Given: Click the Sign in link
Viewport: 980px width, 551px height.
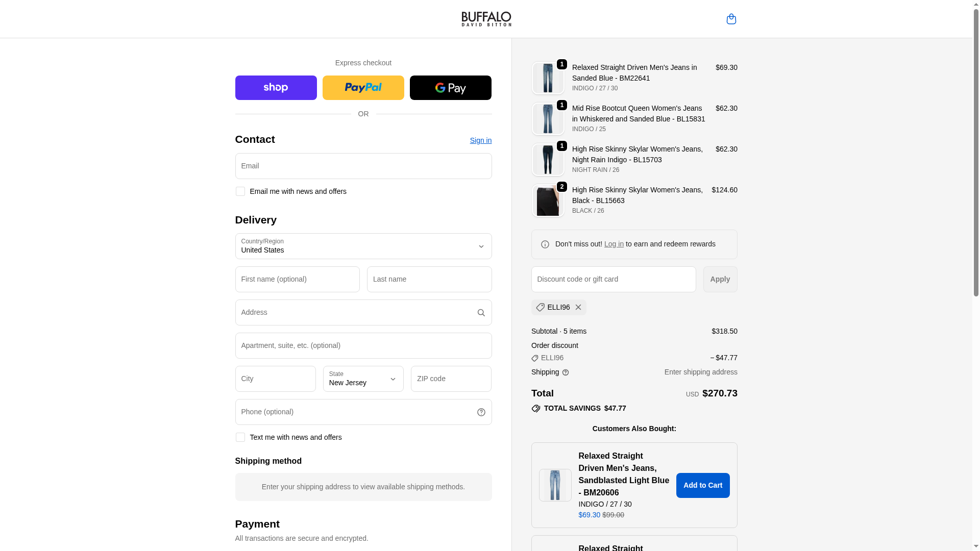Looking at the screenshot, I should (480, 140).
